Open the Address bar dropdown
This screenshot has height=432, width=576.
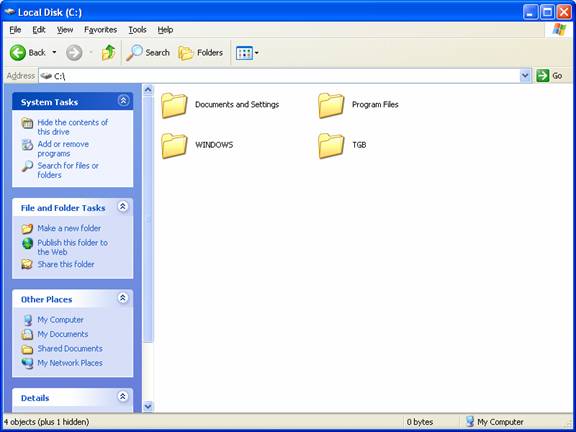pos(525,76)
